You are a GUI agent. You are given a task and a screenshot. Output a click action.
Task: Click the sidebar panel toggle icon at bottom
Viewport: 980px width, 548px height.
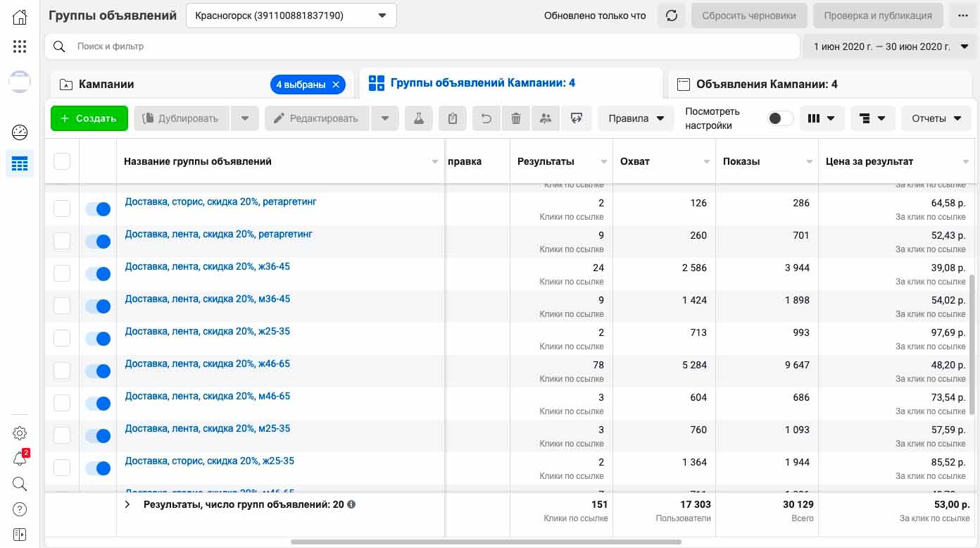20,535
